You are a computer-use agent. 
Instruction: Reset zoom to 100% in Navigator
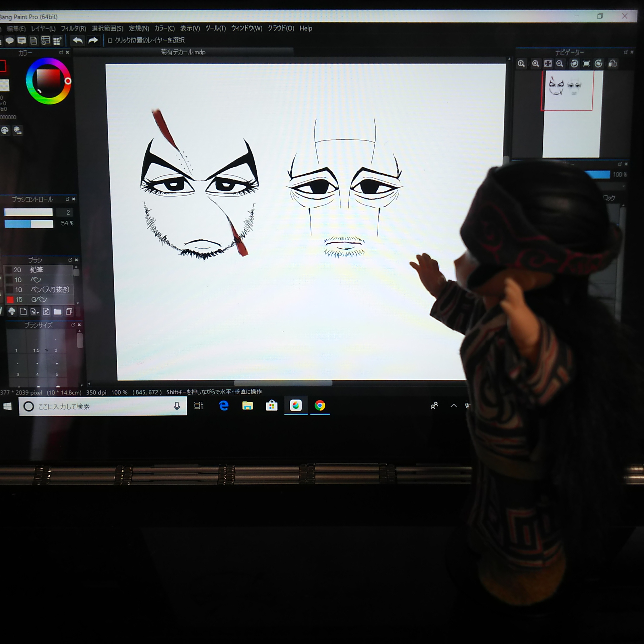[x=521, y=64]
